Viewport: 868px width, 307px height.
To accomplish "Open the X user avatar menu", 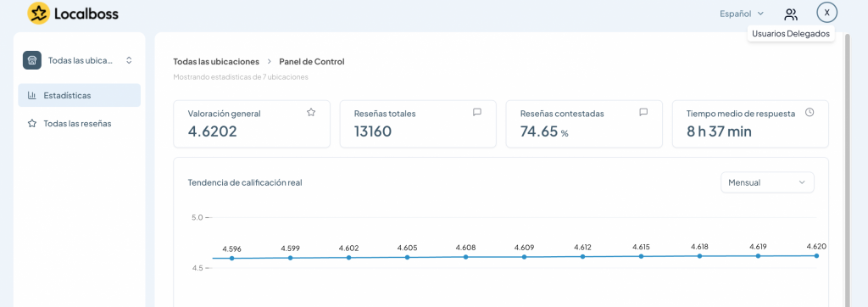I will pos(827,13).
